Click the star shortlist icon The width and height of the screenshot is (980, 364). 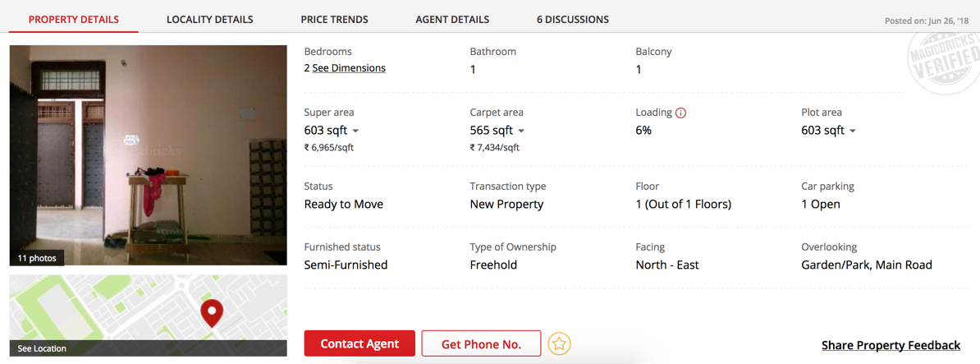coord(559,343)
